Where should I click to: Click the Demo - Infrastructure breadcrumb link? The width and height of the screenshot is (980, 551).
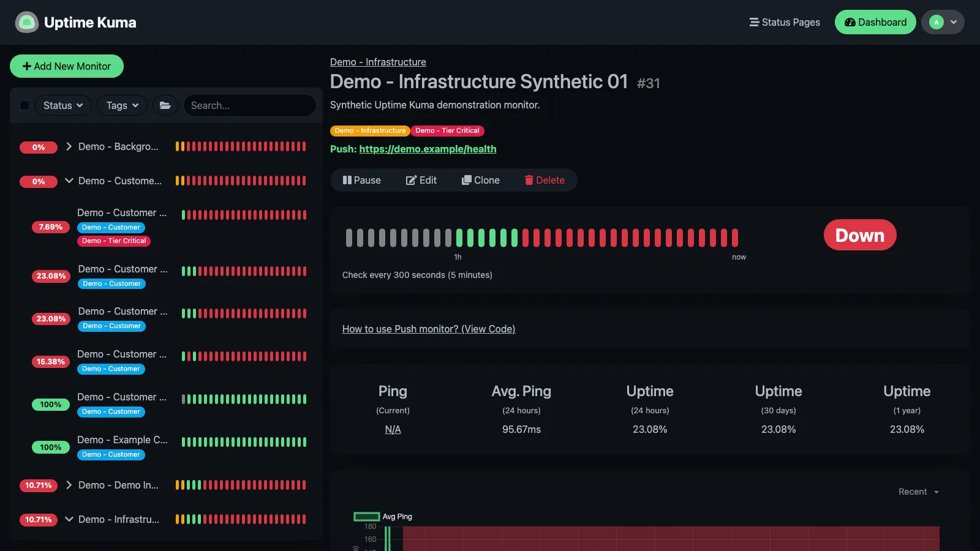point(378,62)
